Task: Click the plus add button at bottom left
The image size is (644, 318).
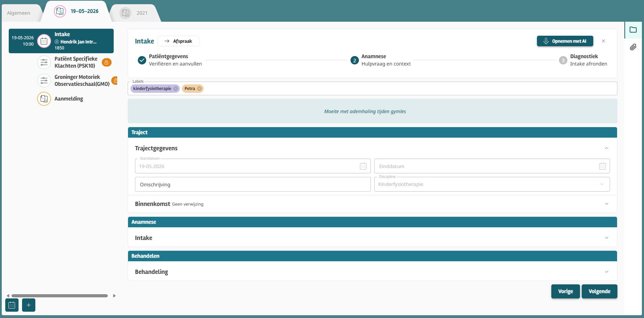Action: [x=29, y=305]
